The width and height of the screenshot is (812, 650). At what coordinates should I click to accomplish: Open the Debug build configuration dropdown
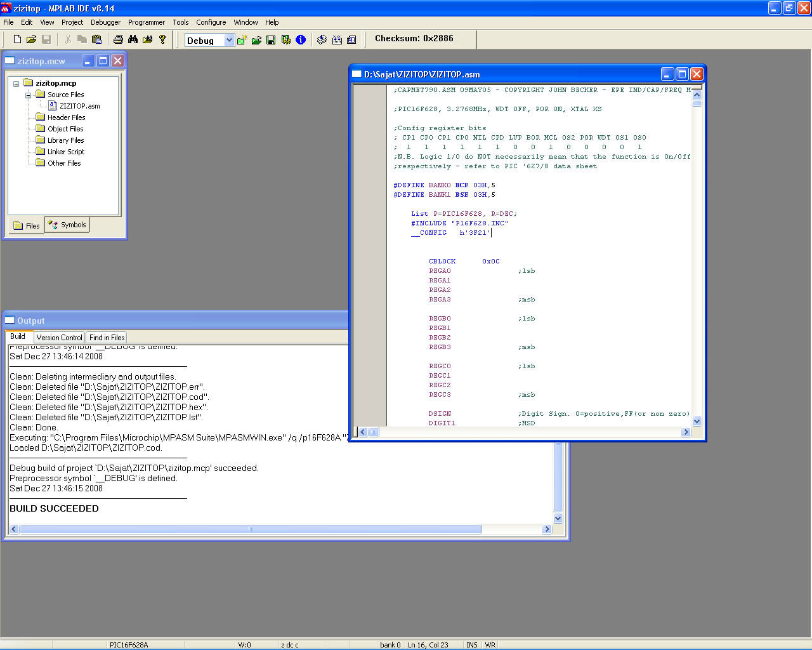pyautogui.click(x=229, y=40)
